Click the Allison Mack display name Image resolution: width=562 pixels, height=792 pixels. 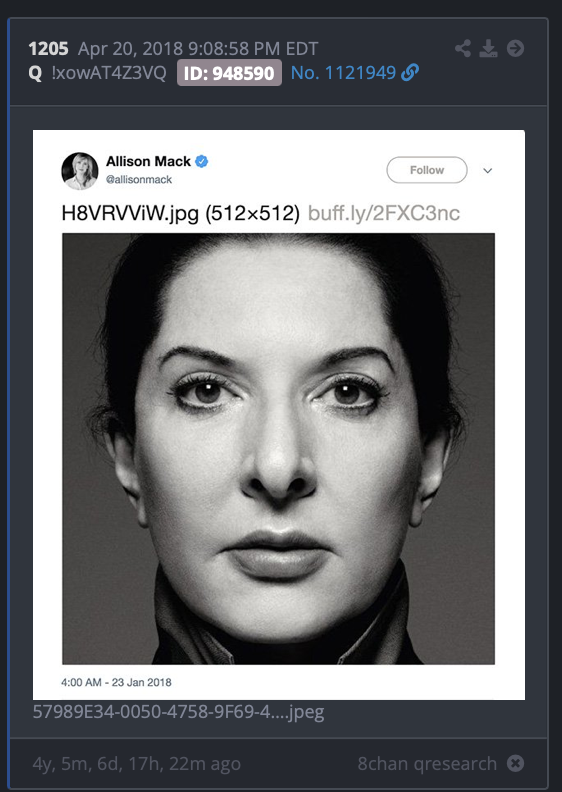pos(148,161)
